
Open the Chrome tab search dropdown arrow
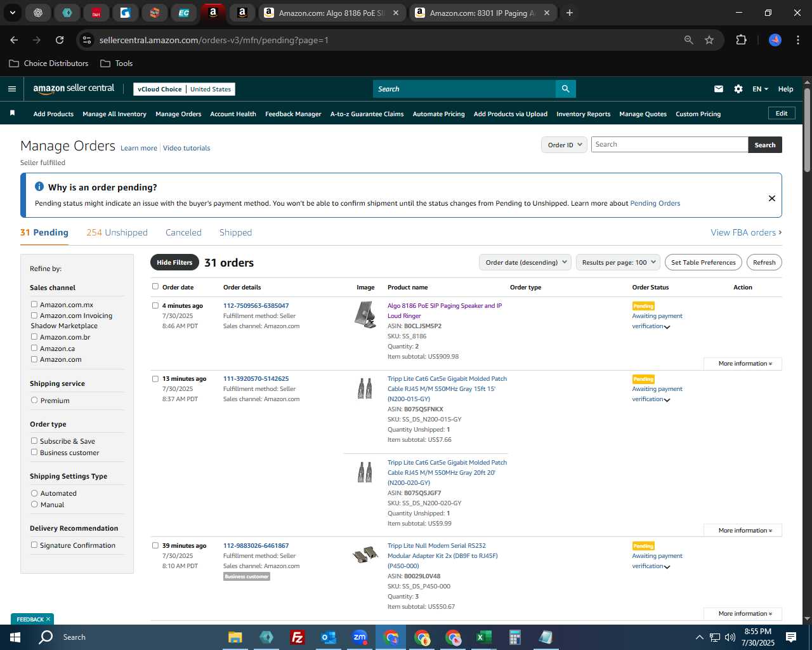[x=12, y=13]
